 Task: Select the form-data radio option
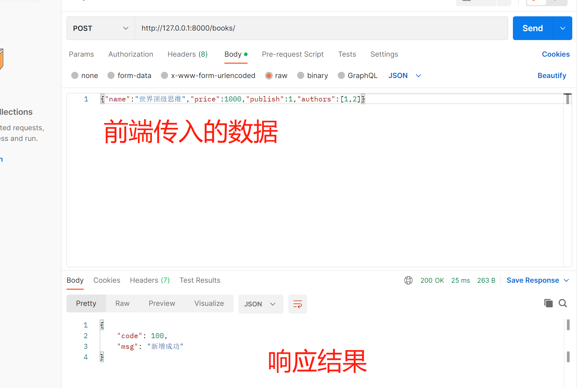(x=111, y=76)
